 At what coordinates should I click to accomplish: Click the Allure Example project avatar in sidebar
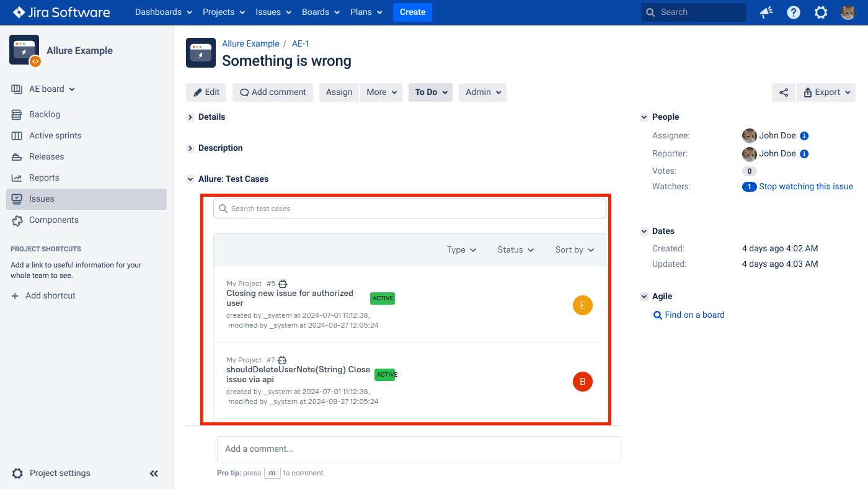[25, 50]
